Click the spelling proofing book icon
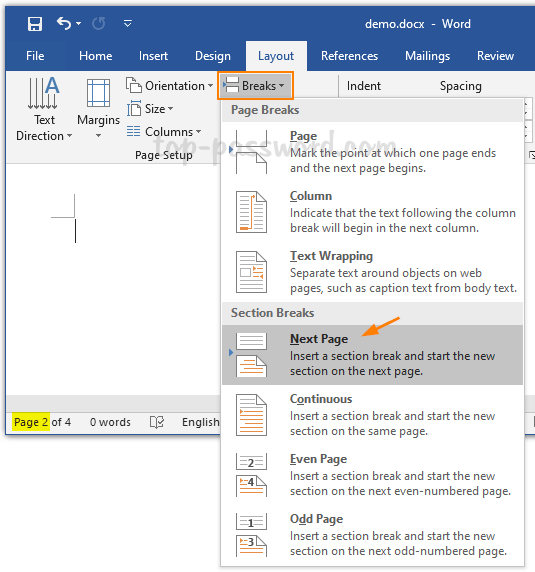This screenshot has height=572, width=535. point(157,422)
